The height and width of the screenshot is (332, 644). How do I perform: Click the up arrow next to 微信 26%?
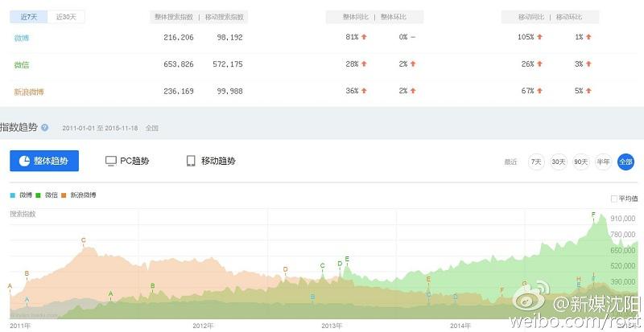tap(539, 64)
